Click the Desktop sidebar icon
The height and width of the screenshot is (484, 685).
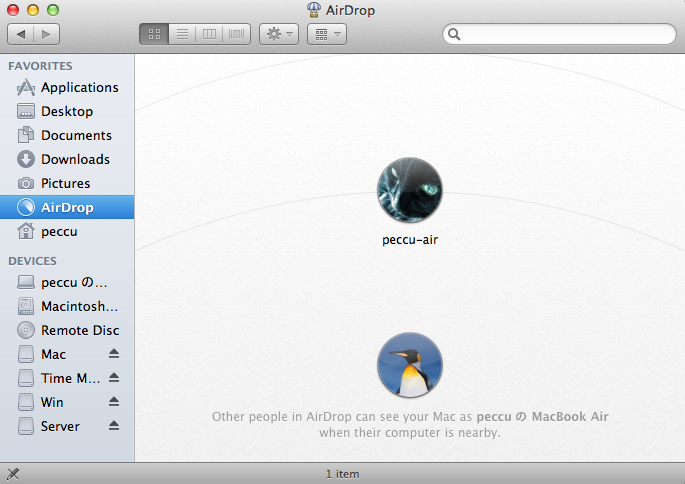26,111
